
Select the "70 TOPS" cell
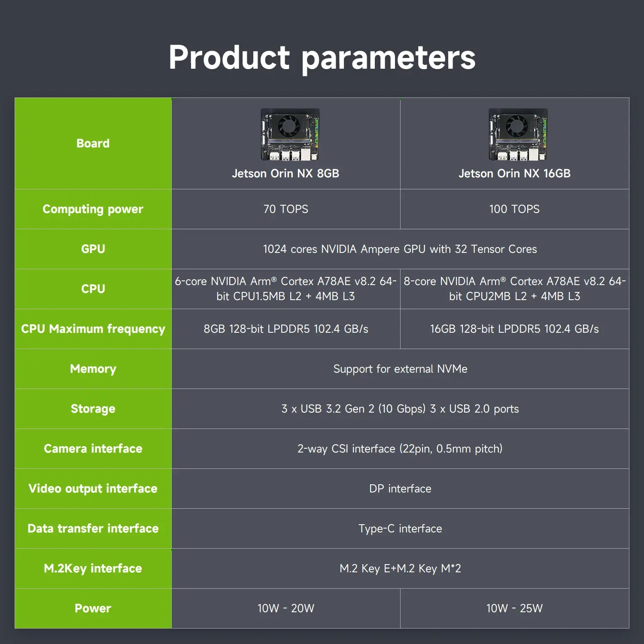click(286, 209)
